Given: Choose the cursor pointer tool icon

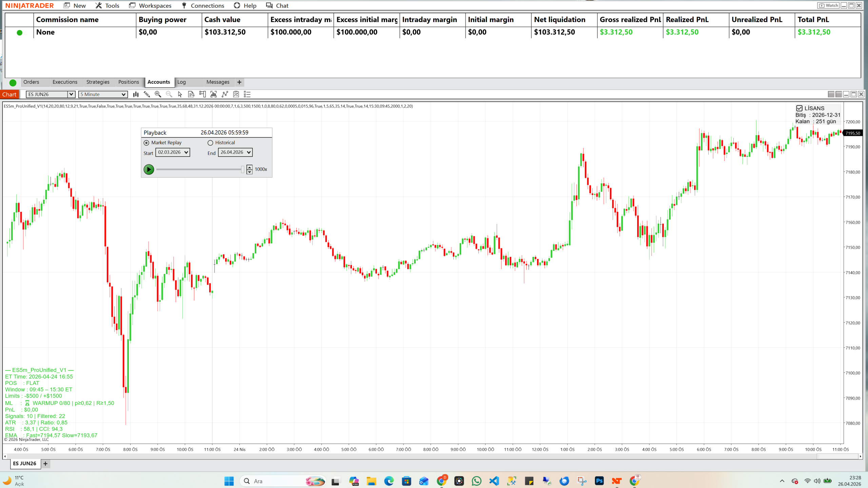Looking at the screenshot, I should pyautogui.click(x=180, y=95).
